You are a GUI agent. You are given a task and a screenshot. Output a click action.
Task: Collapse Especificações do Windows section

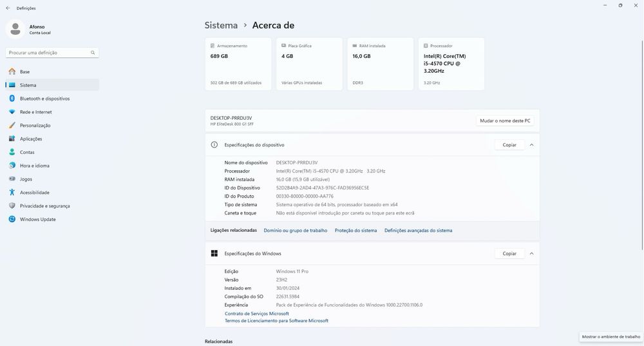click(x=531, y=254)
